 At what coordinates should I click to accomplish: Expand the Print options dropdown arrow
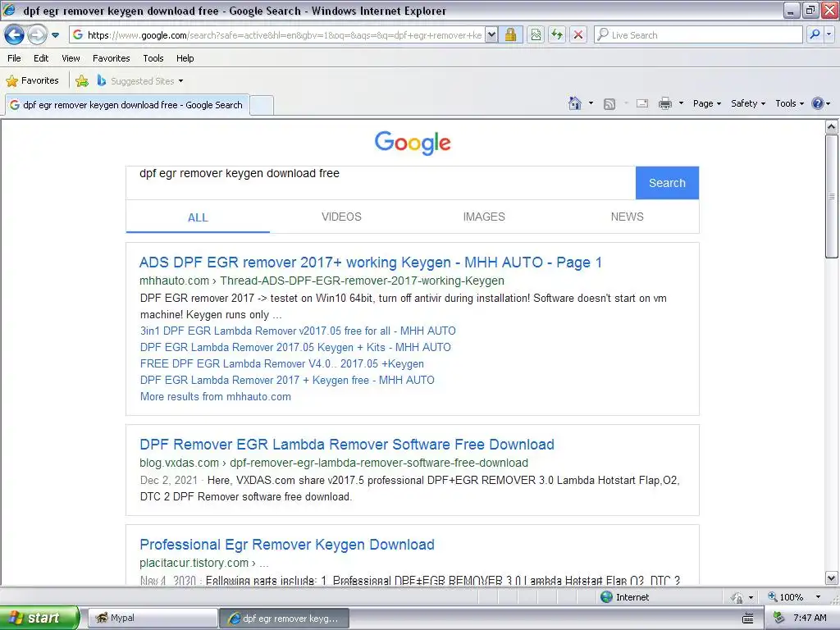[x=681, y=103]
